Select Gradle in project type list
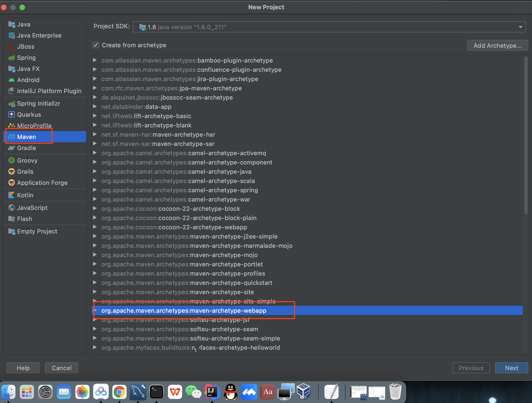Image resolution: width=532 pixels, height=403 pixels. click(45, 148)
